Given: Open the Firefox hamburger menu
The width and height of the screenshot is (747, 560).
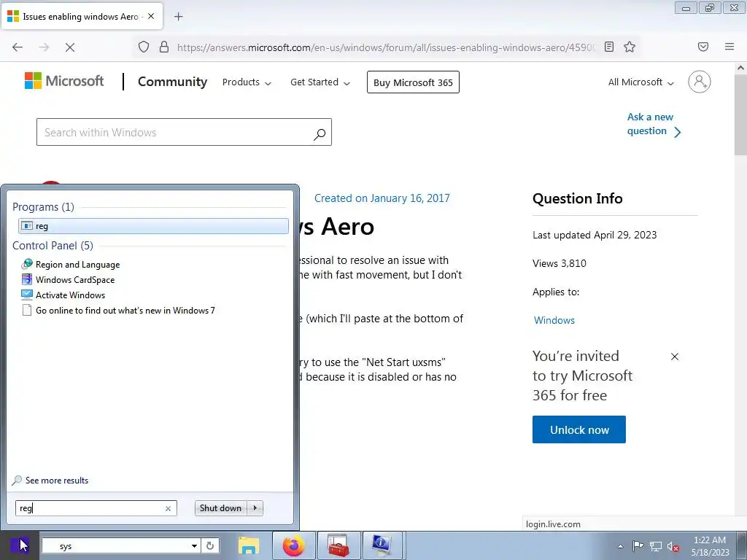Looking at the screenshot, I should [729, 47].
